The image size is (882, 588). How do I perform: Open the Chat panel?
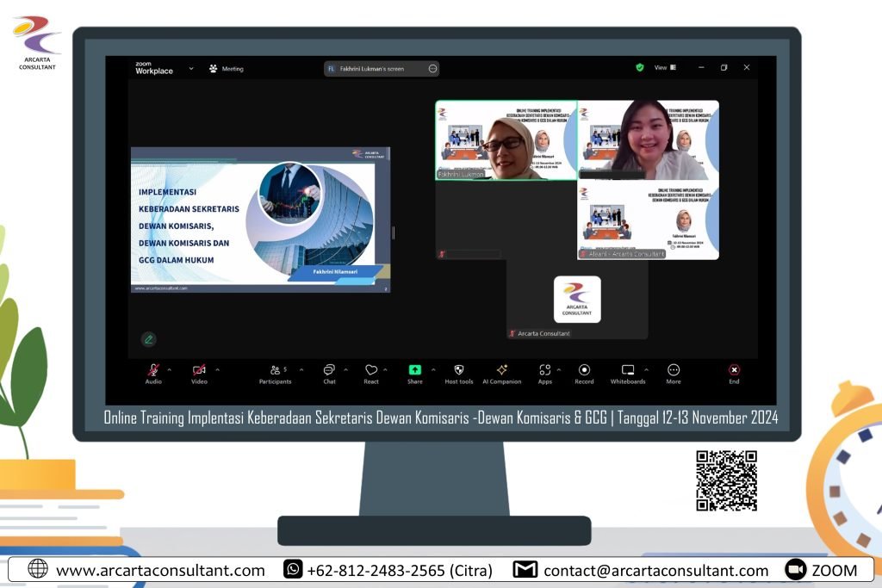[329, 371]
